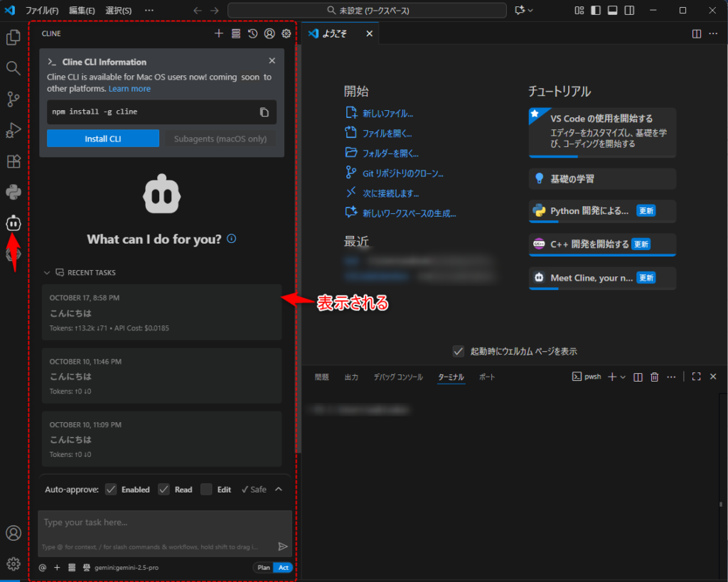Click the send arrow in task input
Image resolution: width=728 pixels, height=582 pixels.
pos(282,546)
